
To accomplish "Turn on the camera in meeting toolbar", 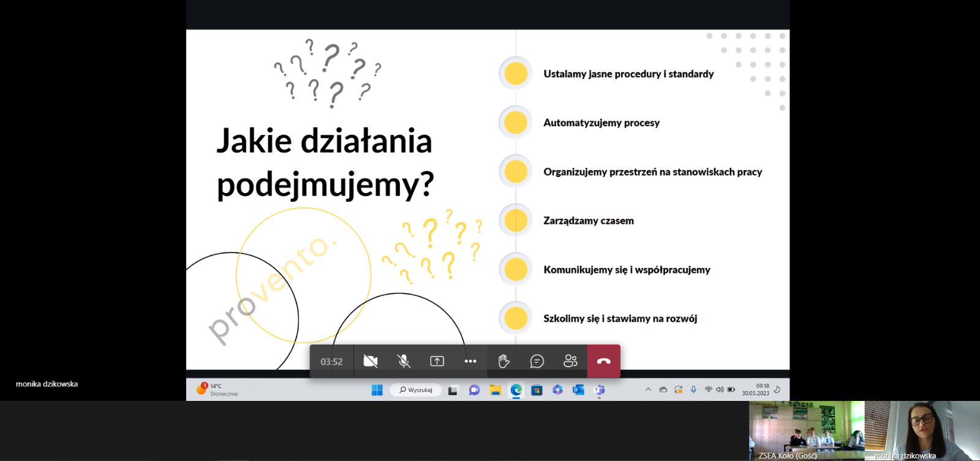I will click(370, 361).
